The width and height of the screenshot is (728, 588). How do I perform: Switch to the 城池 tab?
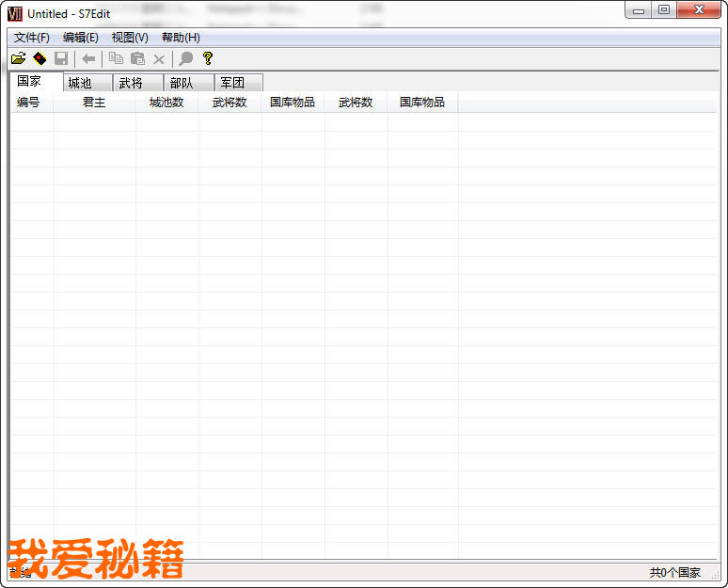click(x=81, y=83)
